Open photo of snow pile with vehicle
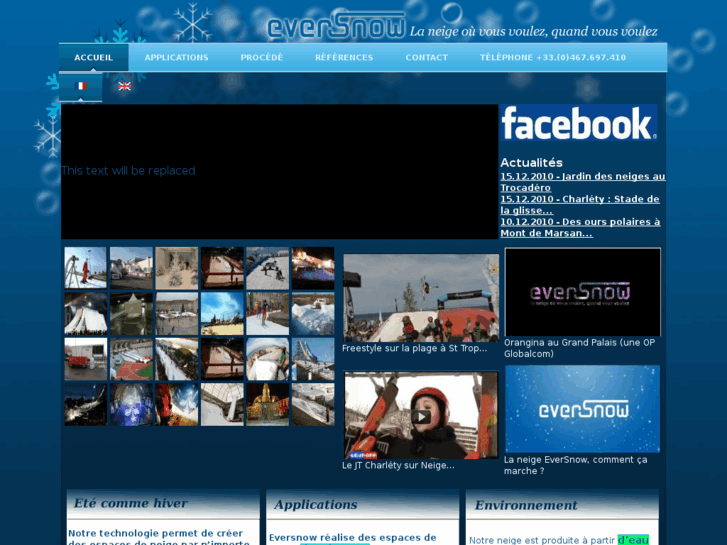Image resolution: width=727 pixels, height=545 pixels. click(313, 314)
